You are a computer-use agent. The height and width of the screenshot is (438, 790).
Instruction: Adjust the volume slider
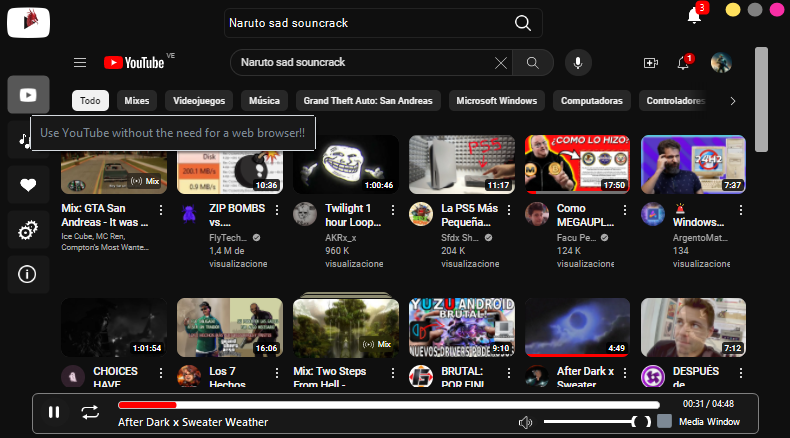click(597, 421)
